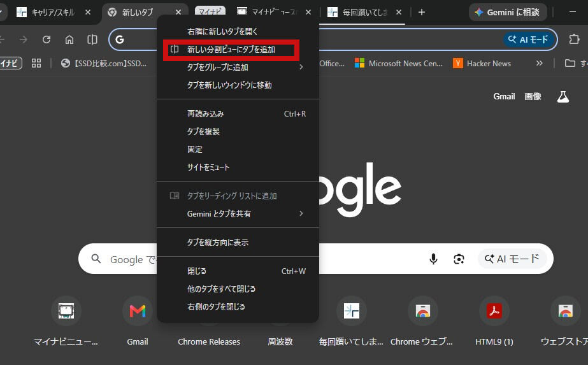
Task: Open the all bookmarks folder icon
Action: 570,63
